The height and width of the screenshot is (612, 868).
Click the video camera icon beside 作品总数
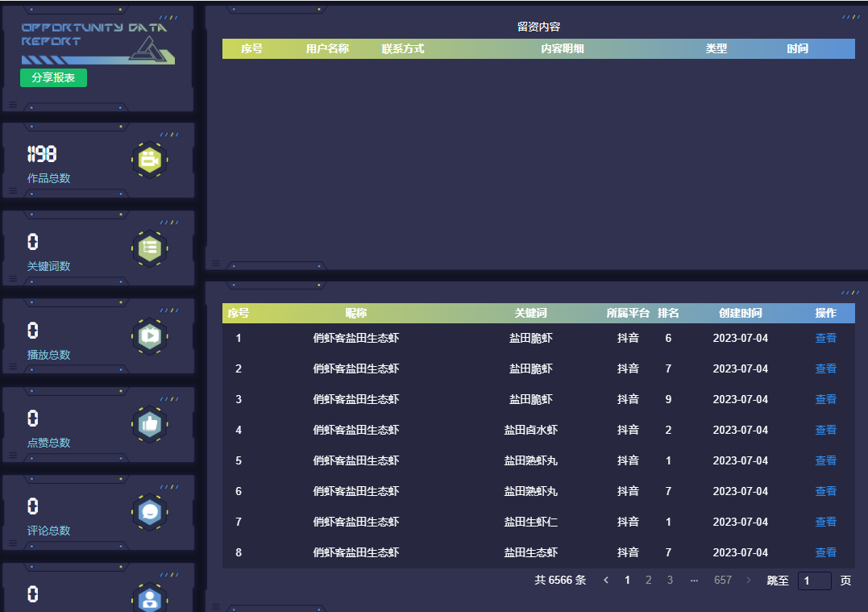149,160
